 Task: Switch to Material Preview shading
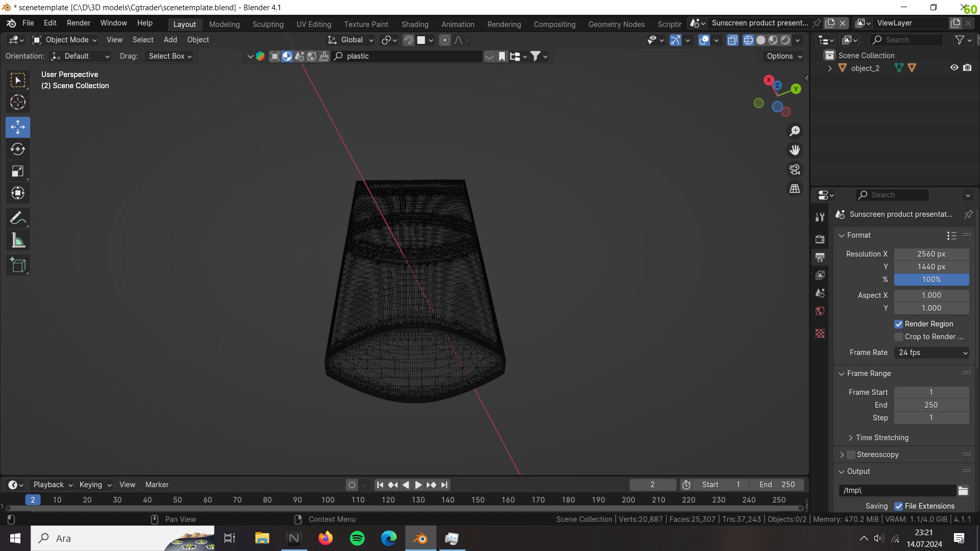(x=773, y=40)
